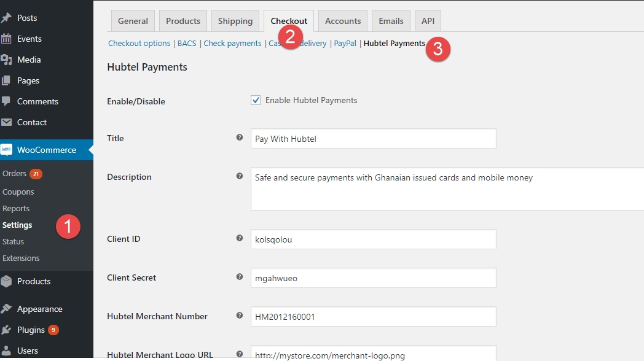Switch to the Shipping tab

click(235, 21)
